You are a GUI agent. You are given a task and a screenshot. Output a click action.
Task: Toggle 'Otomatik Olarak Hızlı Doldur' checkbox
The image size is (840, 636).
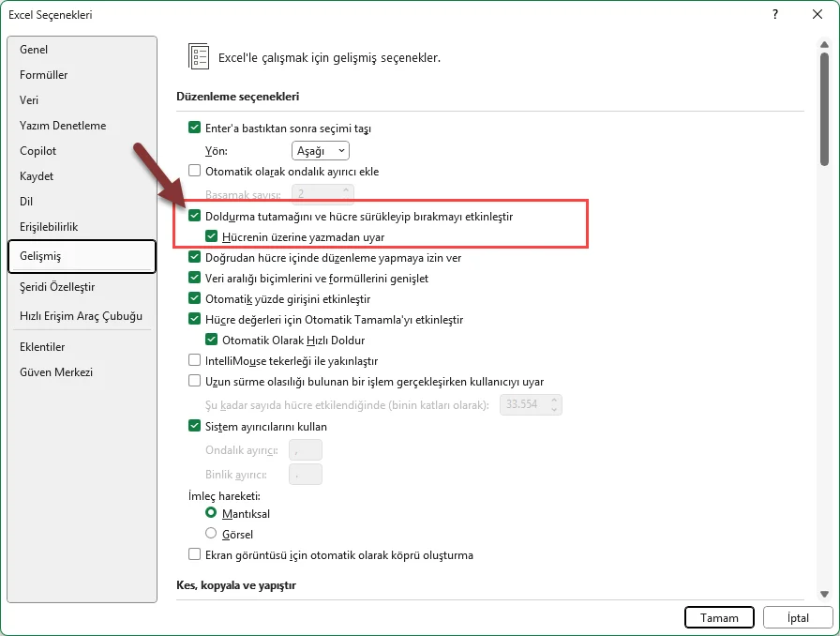[x=212, y=340]
